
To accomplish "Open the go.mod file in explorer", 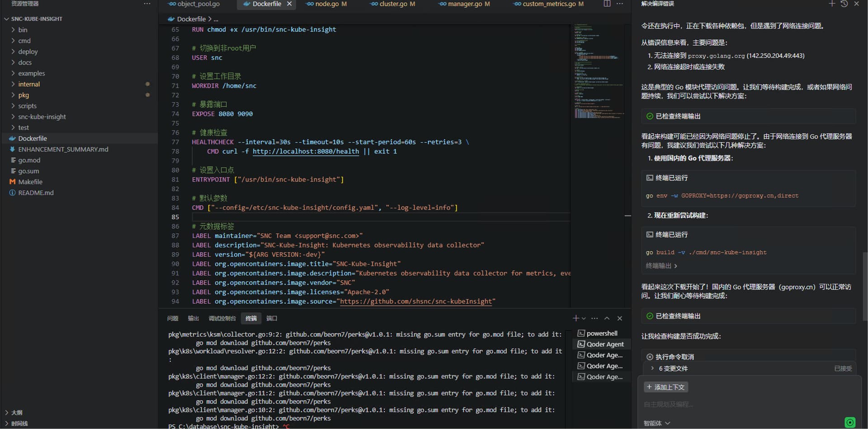I will (29, 160).
